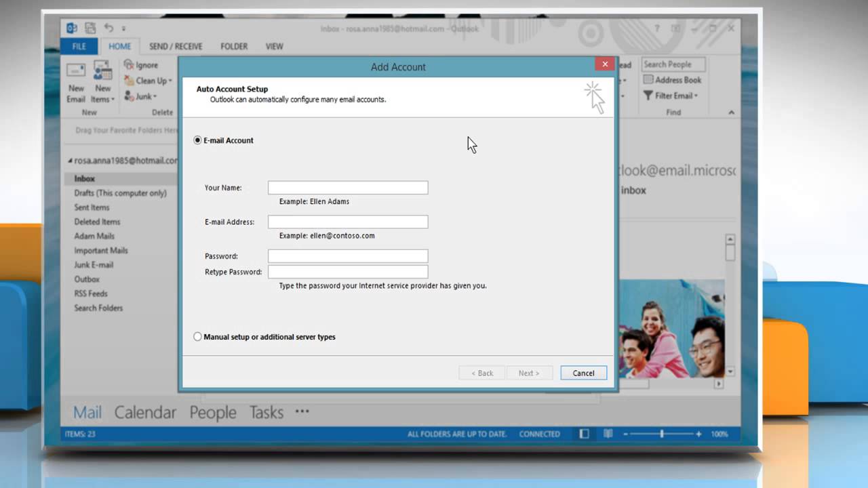
Task: Click the Outlook Help question mark icon
Action: 657,29
